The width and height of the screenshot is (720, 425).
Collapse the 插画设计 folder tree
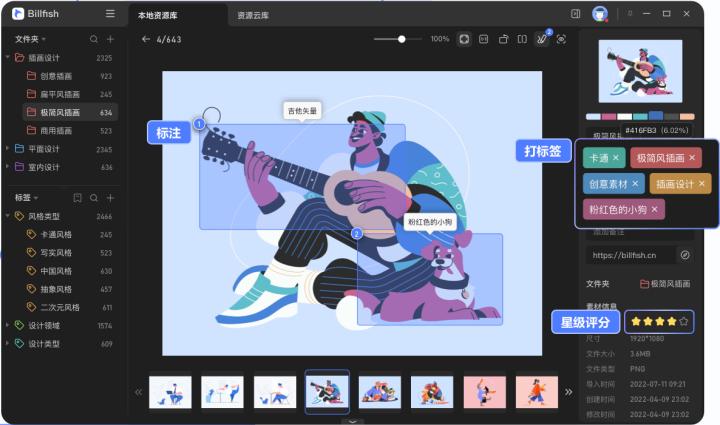8,58
